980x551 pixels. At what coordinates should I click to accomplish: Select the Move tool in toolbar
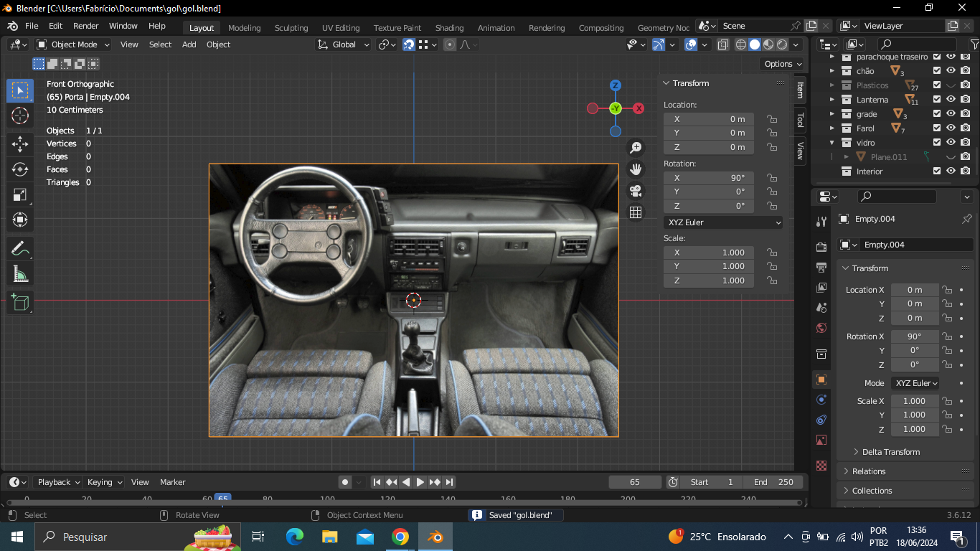coord(20,144)
